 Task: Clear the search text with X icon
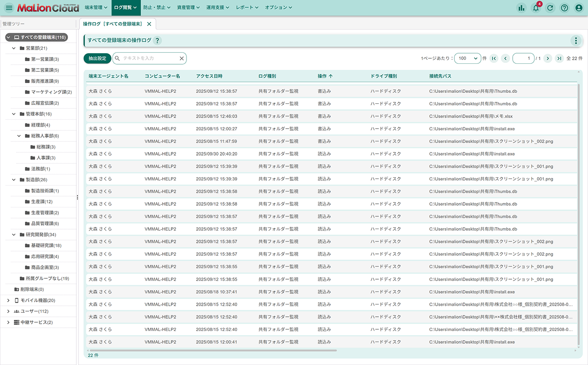(x=181, y=58)
